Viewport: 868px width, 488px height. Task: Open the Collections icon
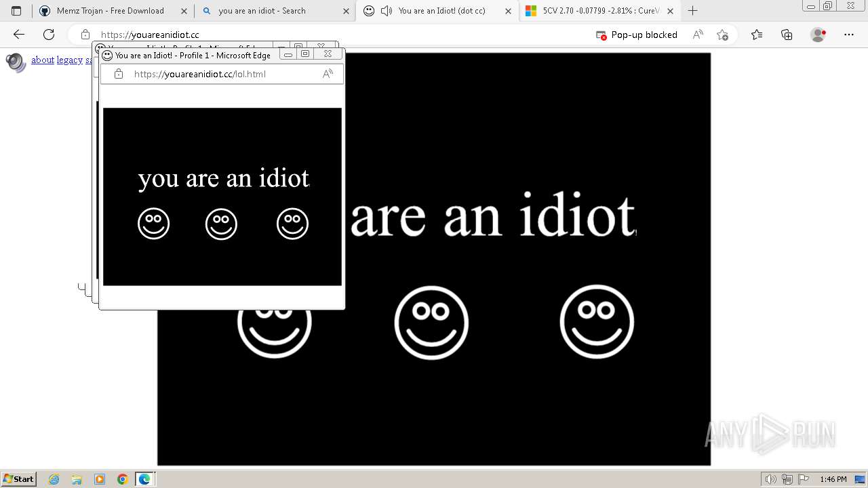(787, 35)
